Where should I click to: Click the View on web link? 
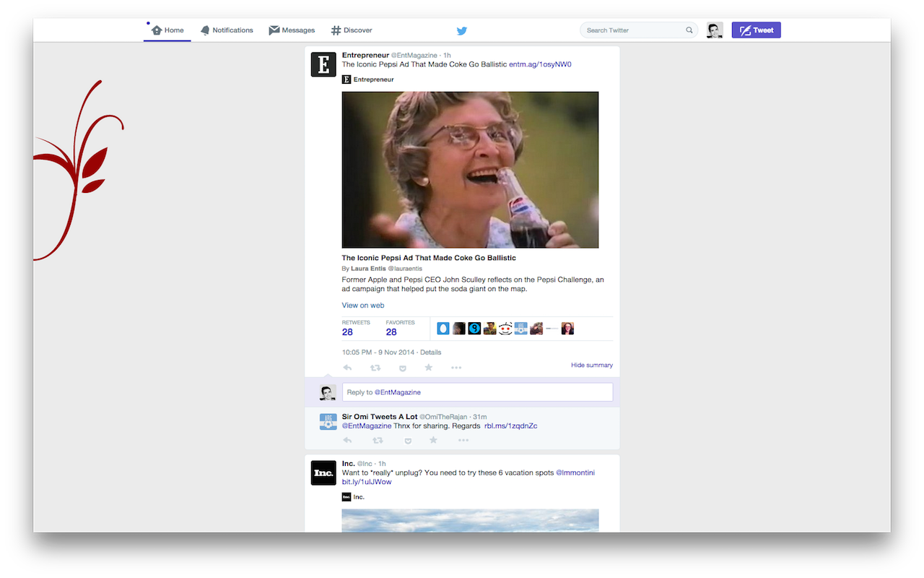click(x=363, y=306)
